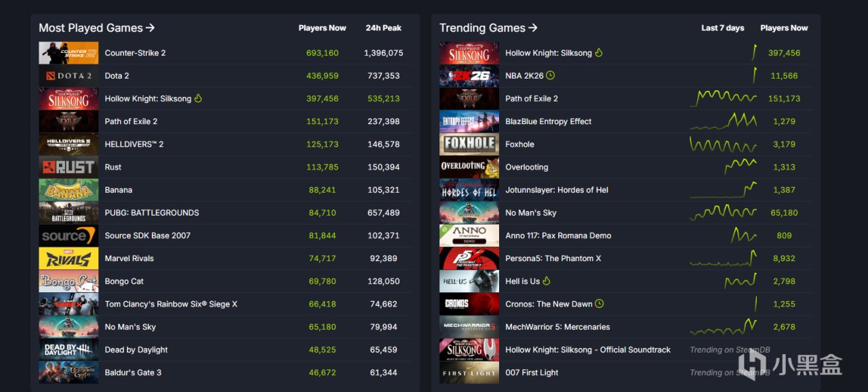Click the Source SDK Base 2007 thumbnail

[x=68, y=235]
